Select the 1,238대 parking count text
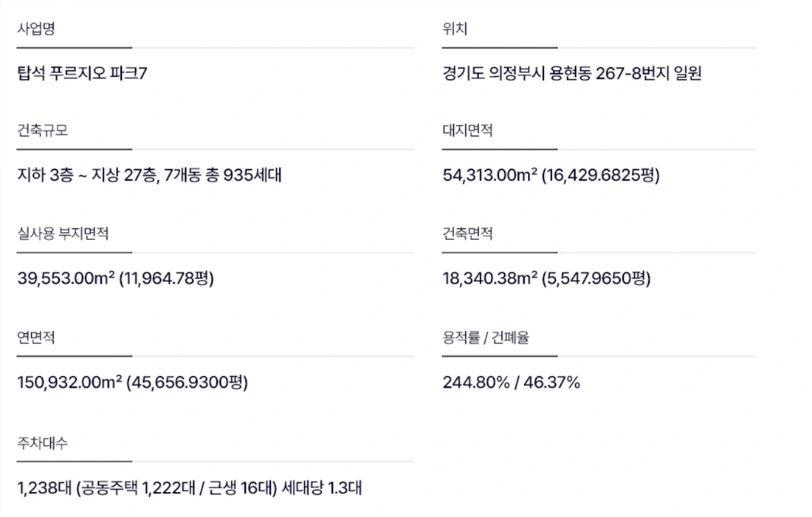 pos(41,487)
